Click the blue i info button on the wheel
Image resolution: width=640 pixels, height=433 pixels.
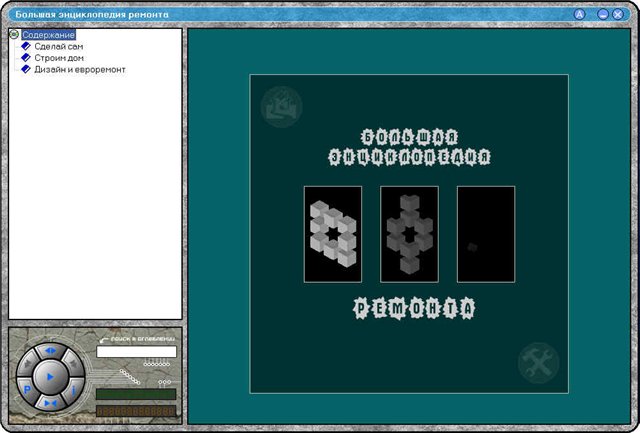click(75, 391)
